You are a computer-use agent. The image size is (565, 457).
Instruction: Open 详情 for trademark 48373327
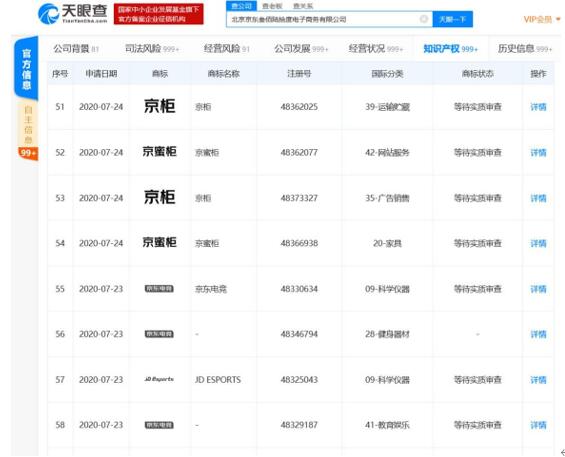538,198
